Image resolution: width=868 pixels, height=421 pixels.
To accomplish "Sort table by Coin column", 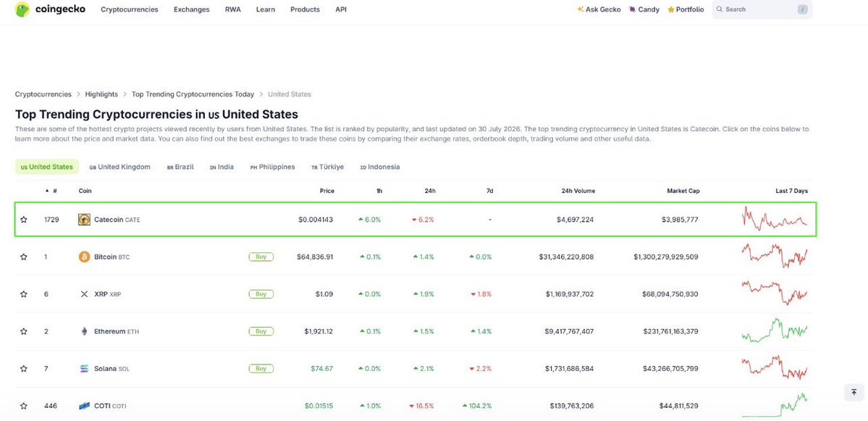I will [x=85, y=191].
